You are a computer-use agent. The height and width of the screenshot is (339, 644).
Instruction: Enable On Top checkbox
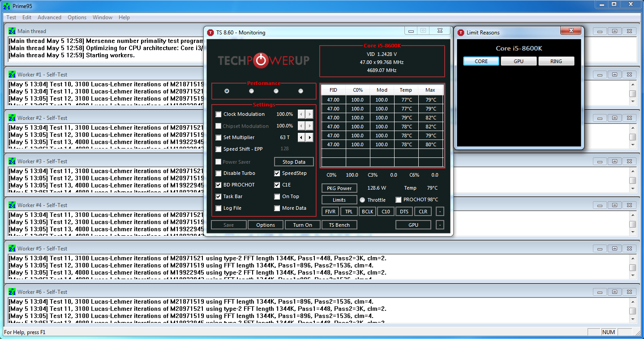[277, 196]
